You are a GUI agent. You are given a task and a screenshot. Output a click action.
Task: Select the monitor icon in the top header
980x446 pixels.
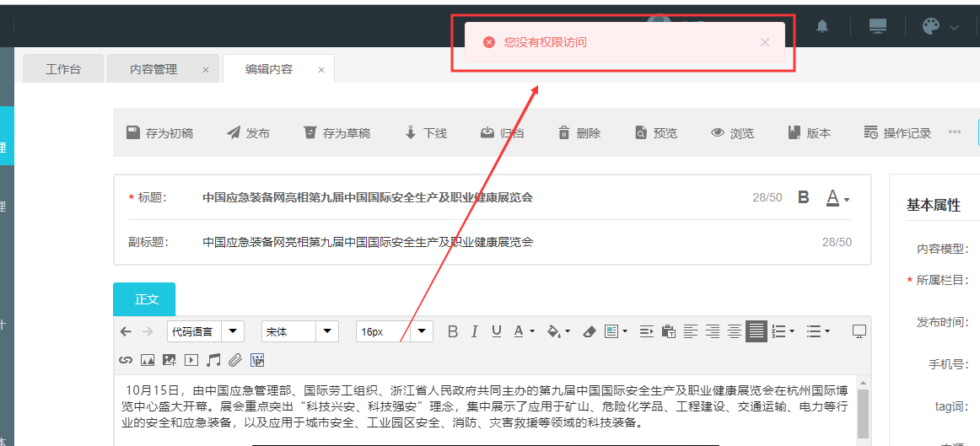point(877,26)
